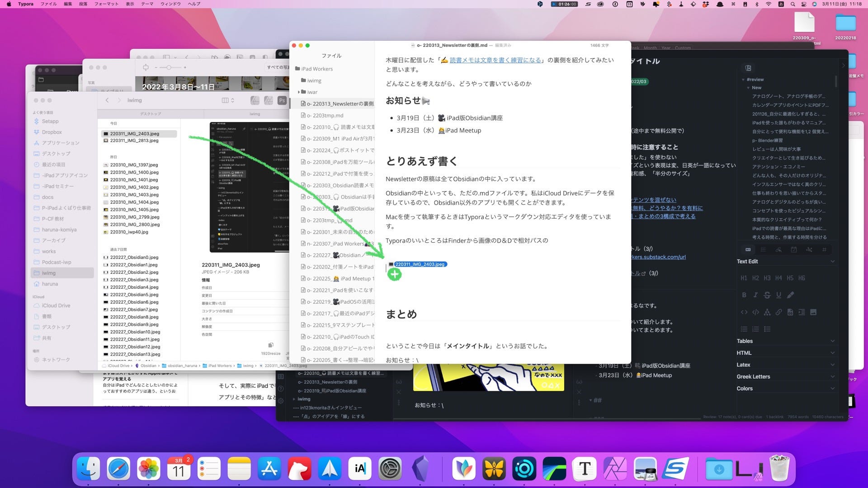Expand the iwar folder in Typora sidebar

tap(298, 92)
